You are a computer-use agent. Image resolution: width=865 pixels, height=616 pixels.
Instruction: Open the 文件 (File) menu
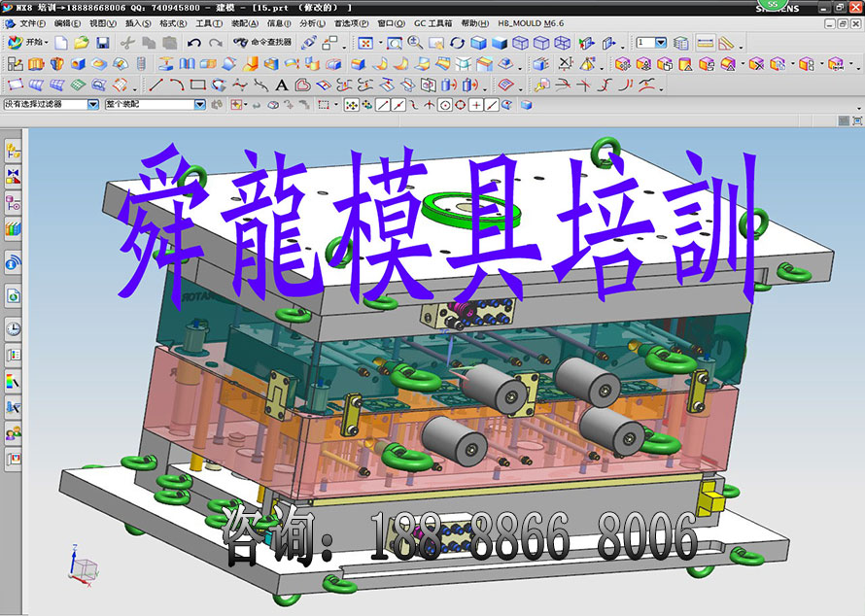32,22
